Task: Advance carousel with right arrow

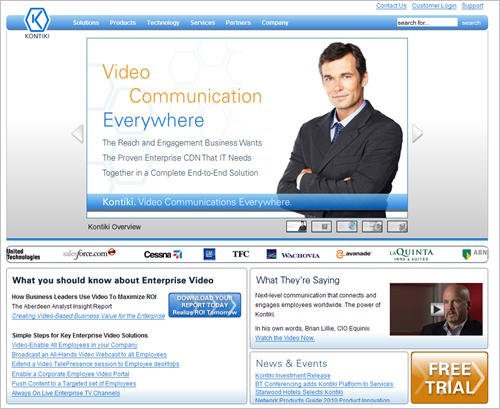Action: (418, 134)
